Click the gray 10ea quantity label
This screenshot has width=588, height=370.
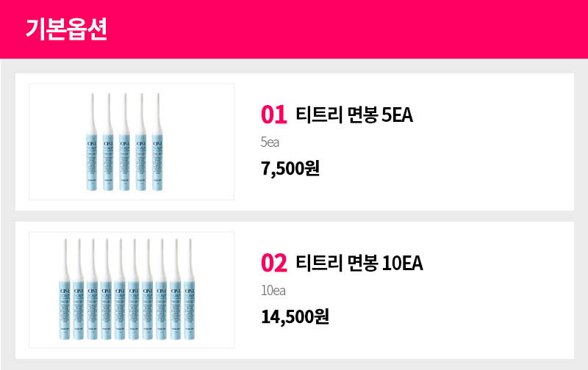[273, 291]
